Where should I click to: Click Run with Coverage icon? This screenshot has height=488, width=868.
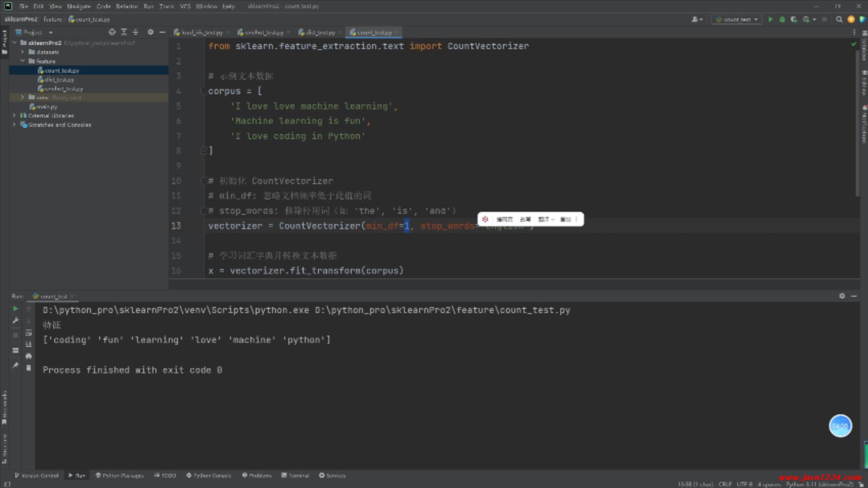[x=794, y=19]
